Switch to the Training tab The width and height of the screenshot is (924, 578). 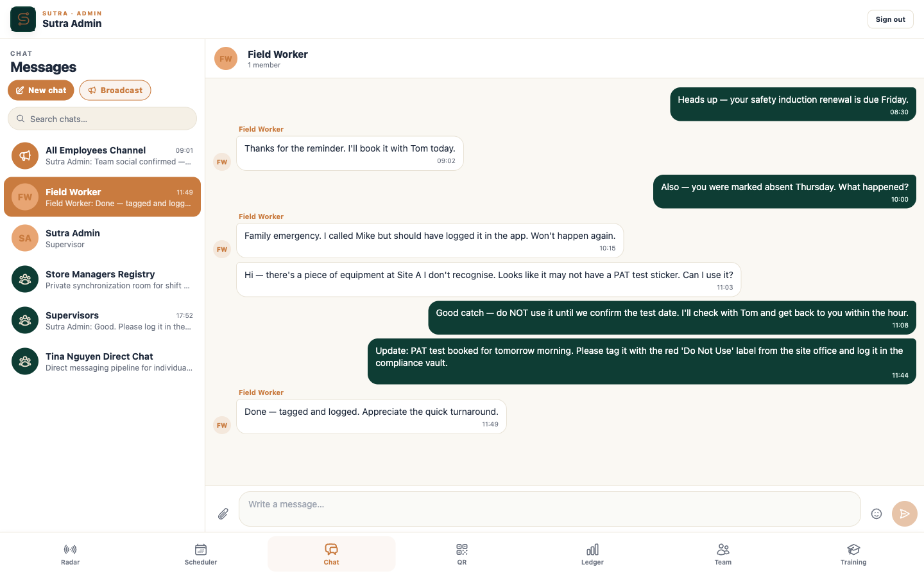tap(853, 554)
